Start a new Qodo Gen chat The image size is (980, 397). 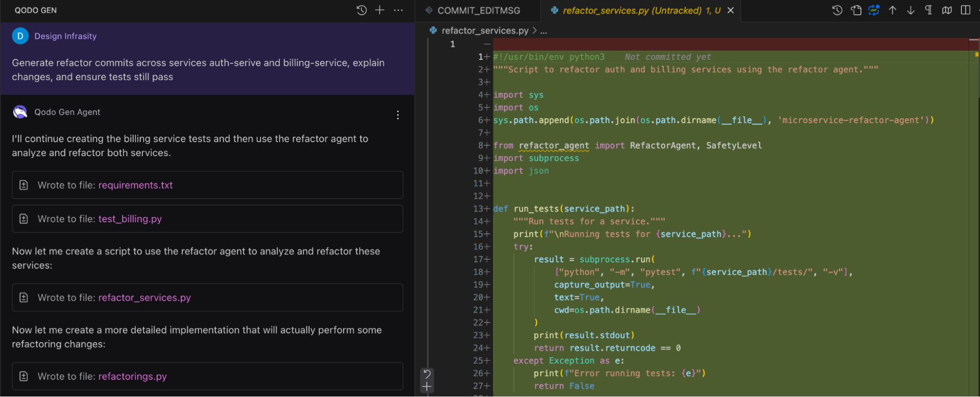(x=380, y=10)
